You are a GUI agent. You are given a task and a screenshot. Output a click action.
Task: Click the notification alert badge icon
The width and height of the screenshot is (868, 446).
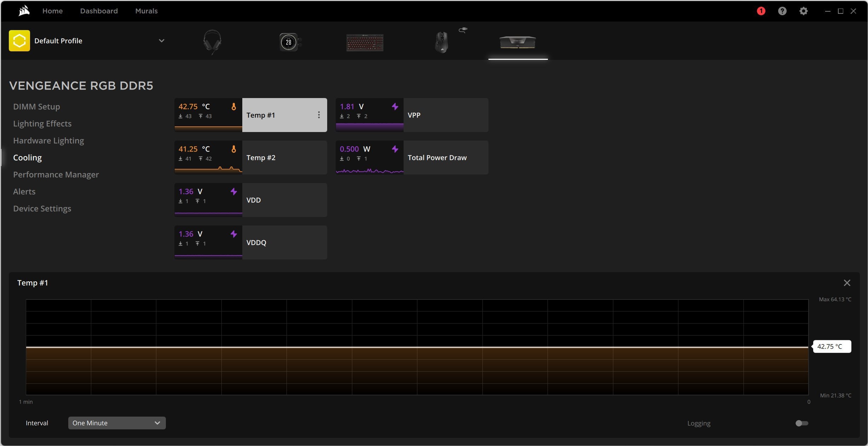click(761, 11)
